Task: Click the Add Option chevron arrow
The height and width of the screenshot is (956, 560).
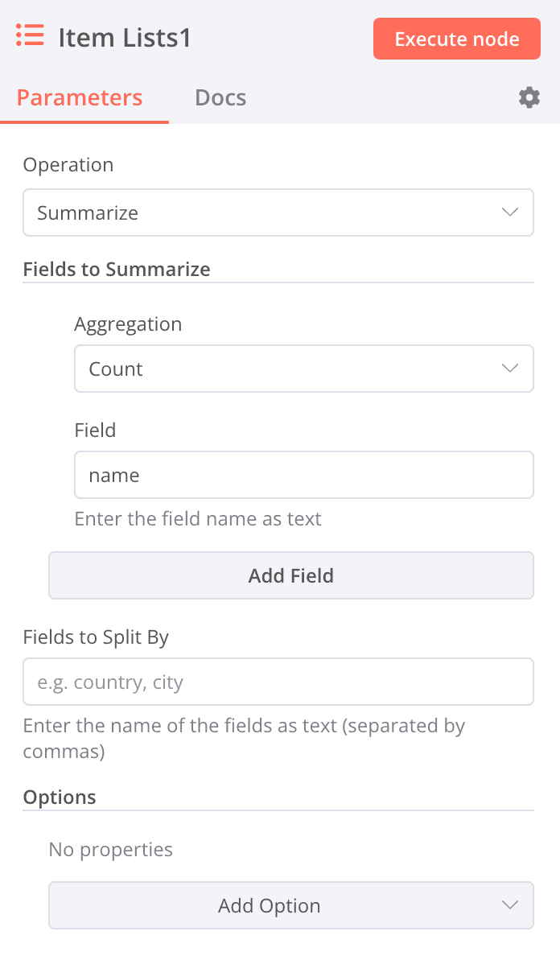Action: (509, 904)
